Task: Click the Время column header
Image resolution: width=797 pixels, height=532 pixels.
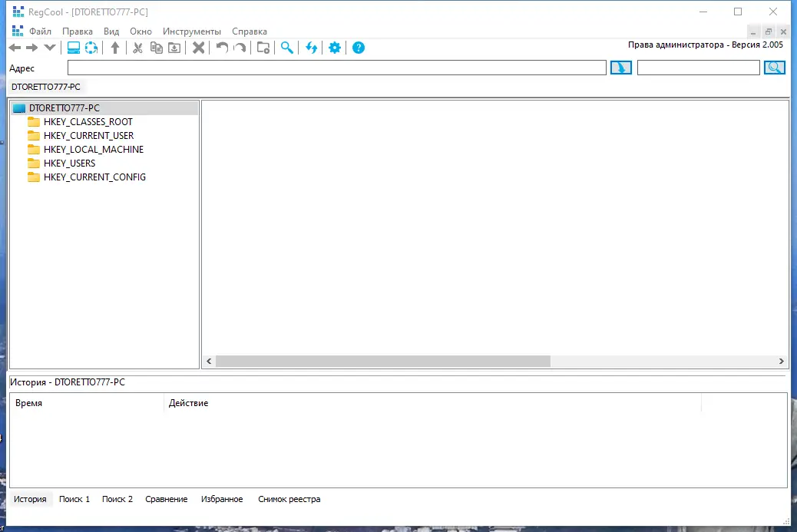Action: (x=88, y=403)
